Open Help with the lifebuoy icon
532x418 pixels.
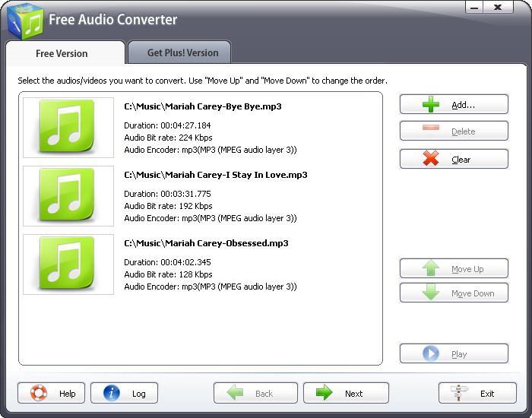pos(51,393)
